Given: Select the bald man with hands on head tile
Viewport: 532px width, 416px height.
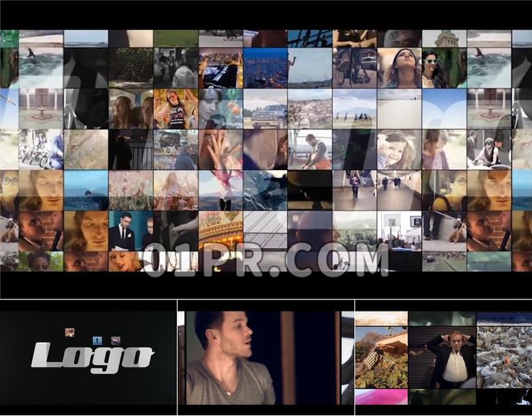Looking at the screenshot, I should (442, 358).
